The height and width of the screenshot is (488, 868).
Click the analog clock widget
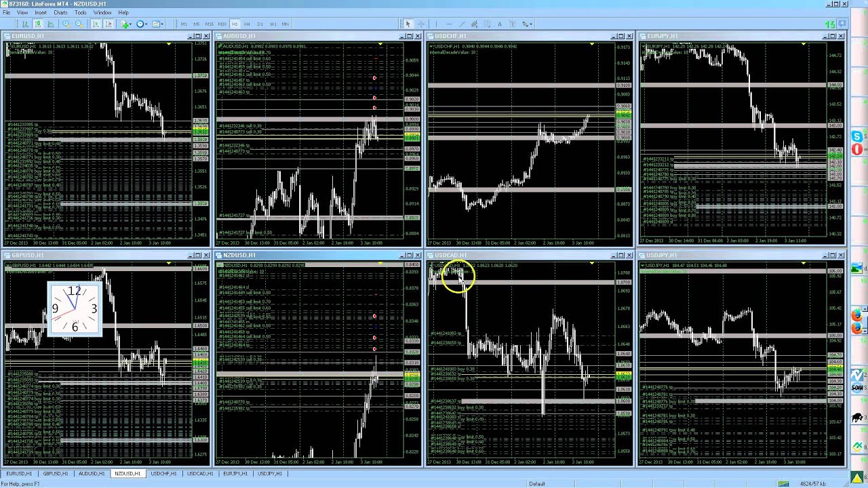[x=75, y=309]
